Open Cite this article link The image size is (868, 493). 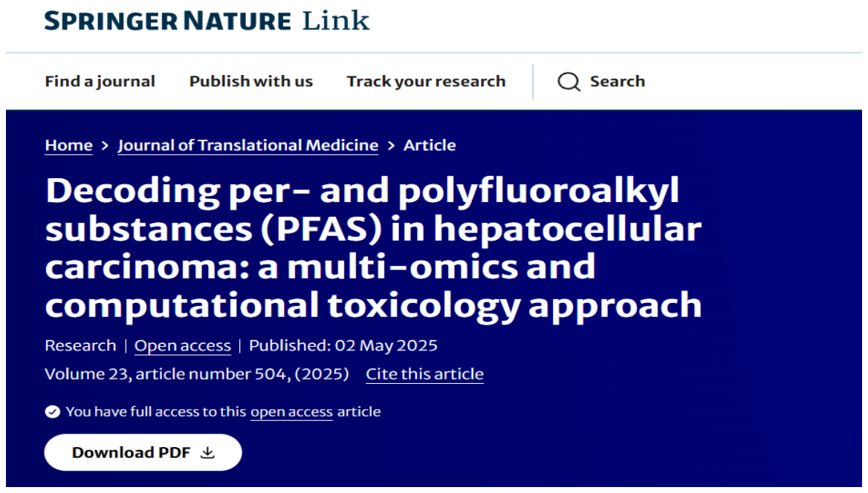[x=424, y=374]
